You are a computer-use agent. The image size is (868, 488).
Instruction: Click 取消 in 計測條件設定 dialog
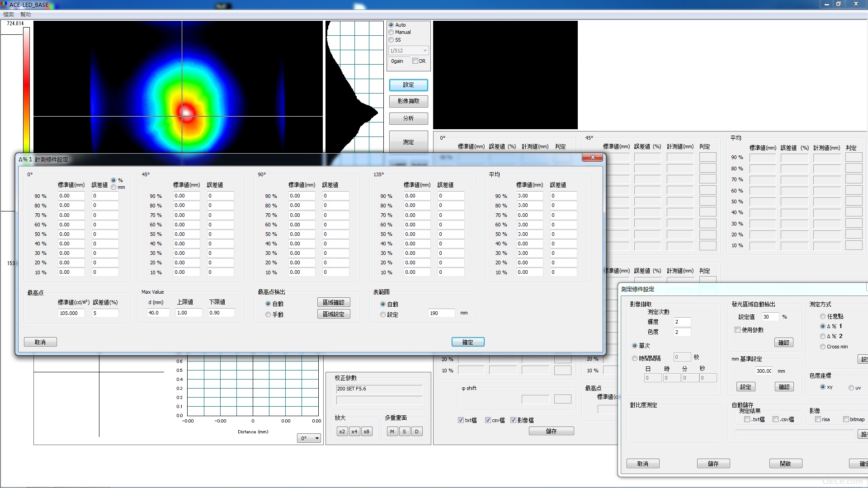point(40,342)
